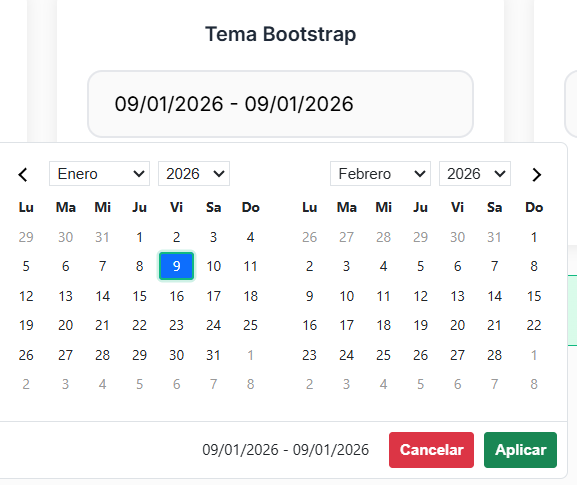The height and width of the screenshot is (485, 577).
Task: Choose February 23 in Febrero calendar
Action: click(x=309, y=355)
